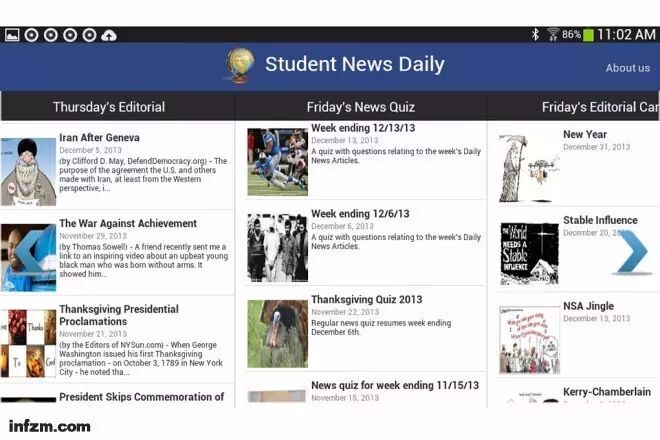Tap the gallery image icon in status bar
The width and height of the screenshot is (660, 440).
[x=12, y=35]
